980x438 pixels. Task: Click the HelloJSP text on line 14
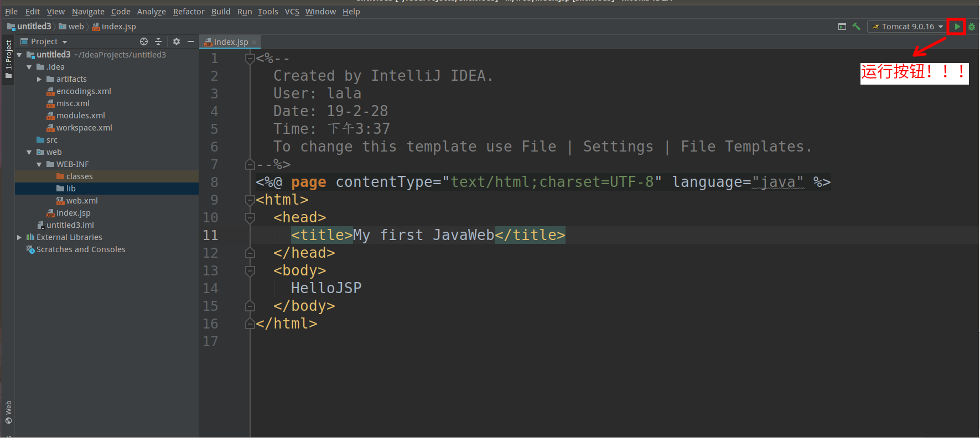coord(326,288)
